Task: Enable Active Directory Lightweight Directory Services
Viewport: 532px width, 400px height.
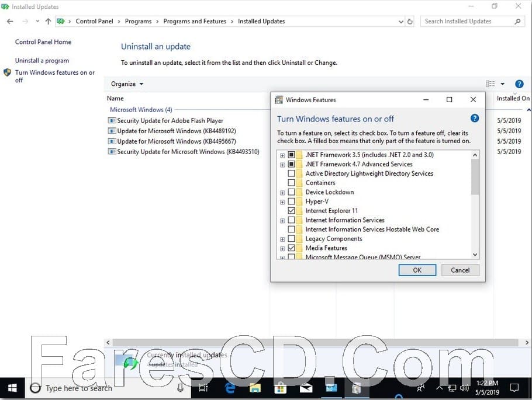Action: pyautogui.click(x=291, y=173)
